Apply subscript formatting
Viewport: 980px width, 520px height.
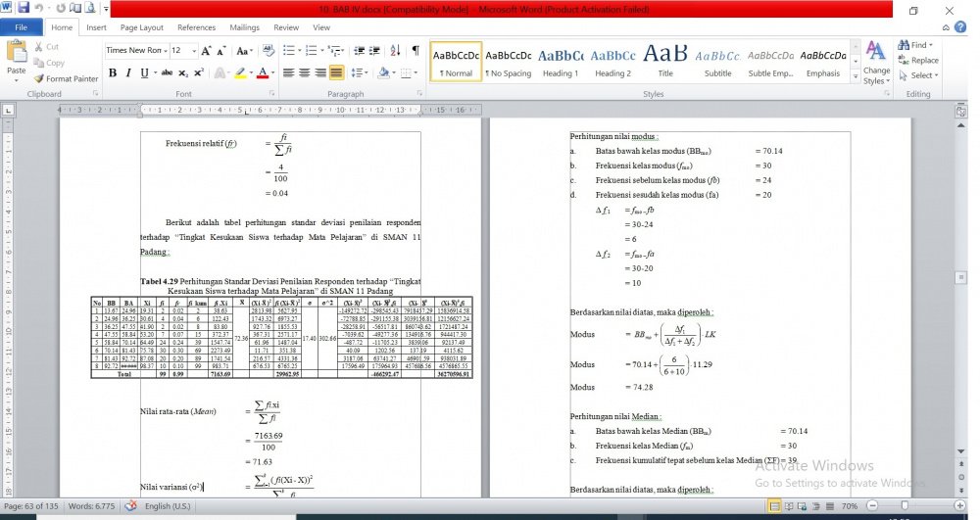(183, 73)
